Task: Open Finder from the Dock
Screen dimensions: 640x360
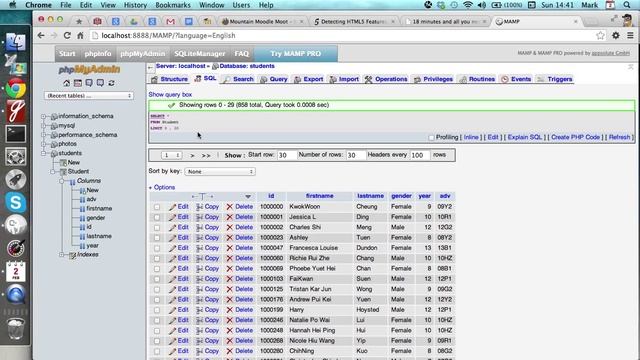Action: 16,42
